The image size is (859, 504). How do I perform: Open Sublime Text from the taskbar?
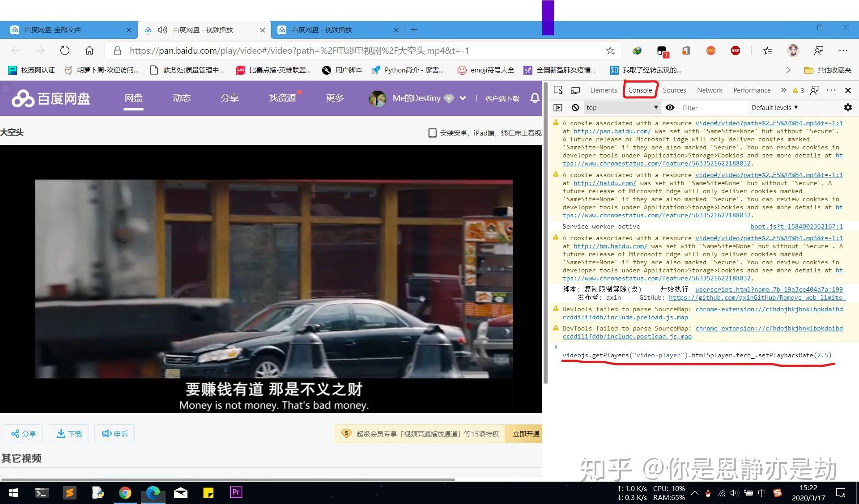tap(69, 493)
